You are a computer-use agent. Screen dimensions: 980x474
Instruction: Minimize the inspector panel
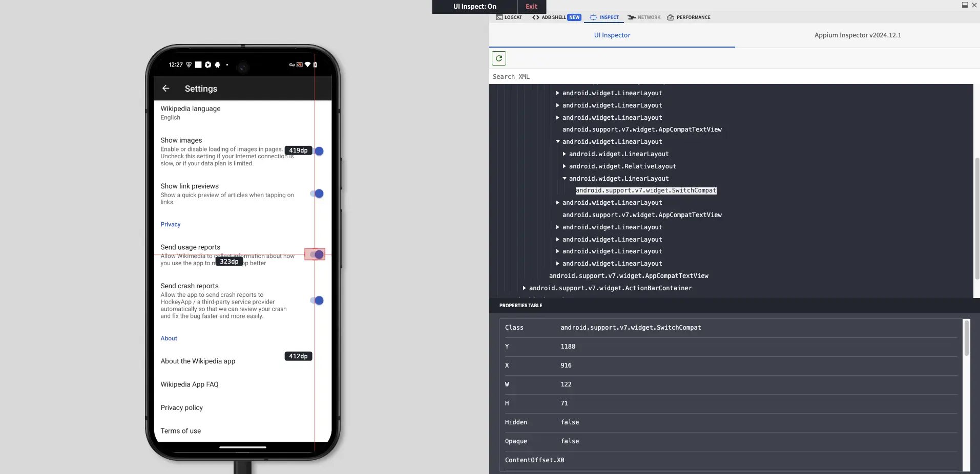[x=965, y=5]
